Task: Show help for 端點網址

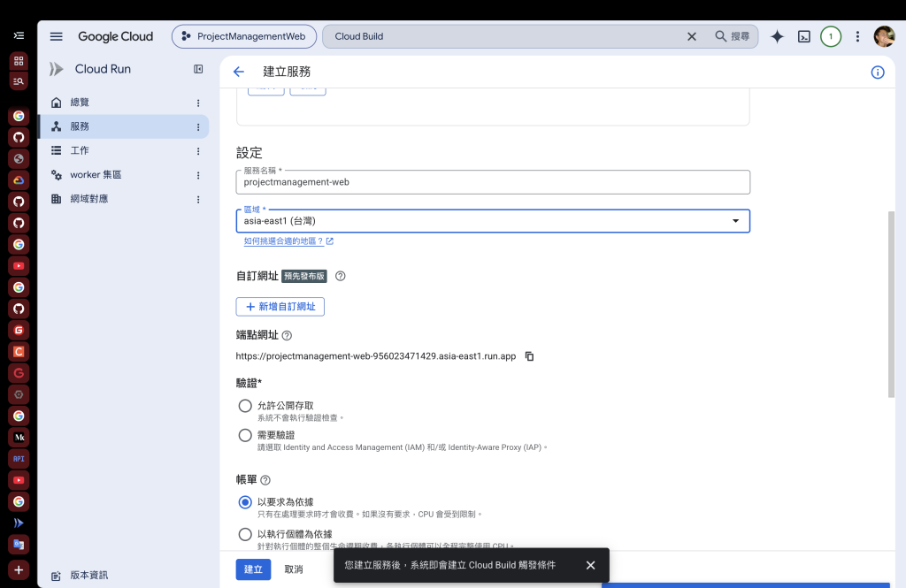Action: click(x=287, y=336)
